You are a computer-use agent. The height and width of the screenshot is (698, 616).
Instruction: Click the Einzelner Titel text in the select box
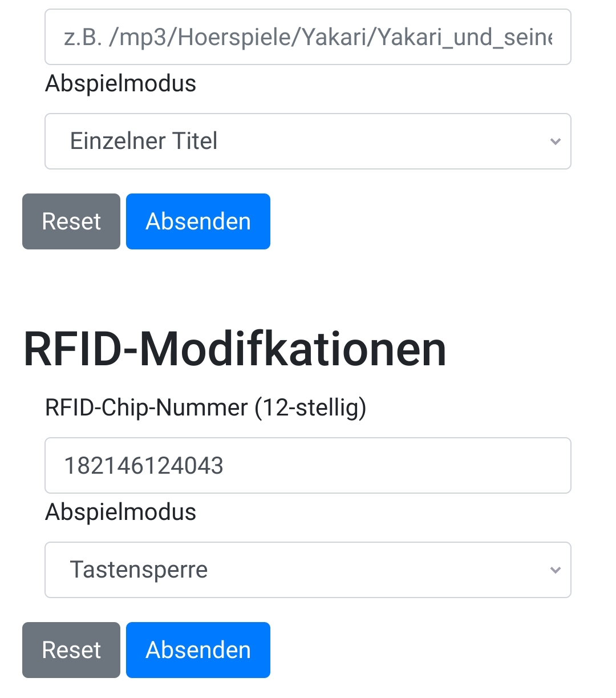(144, 141)
